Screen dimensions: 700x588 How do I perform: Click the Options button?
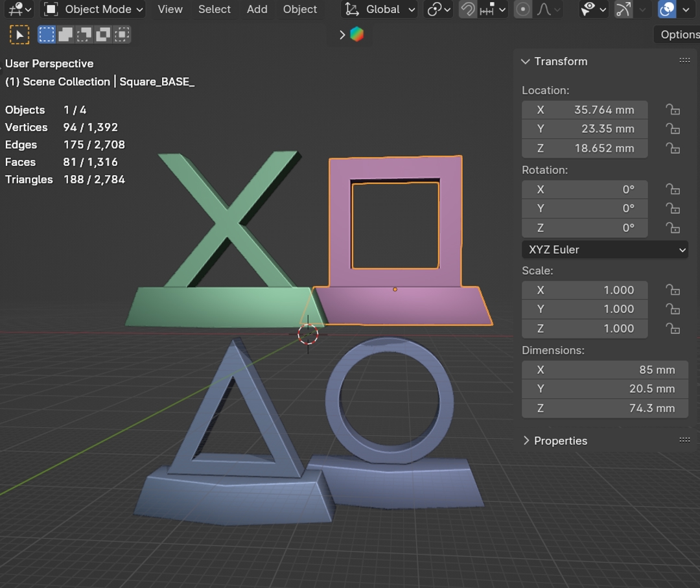[x=679, y=35]
